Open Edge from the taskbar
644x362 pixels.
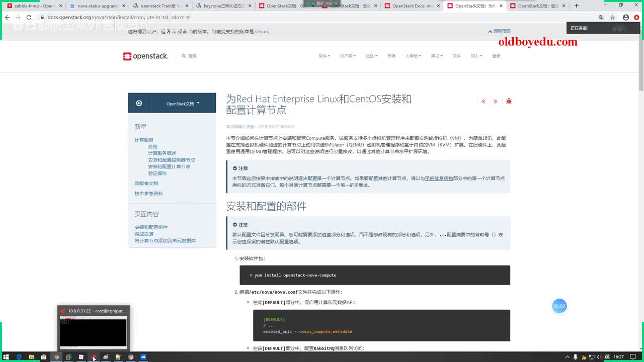click(x=19, y=357)
